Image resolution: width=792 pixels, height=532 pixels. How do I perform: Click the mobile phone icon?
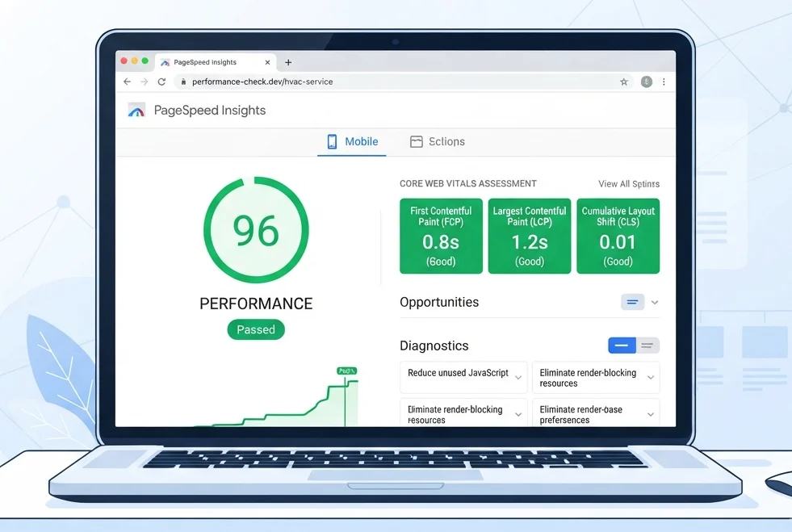tap(332, 141)
